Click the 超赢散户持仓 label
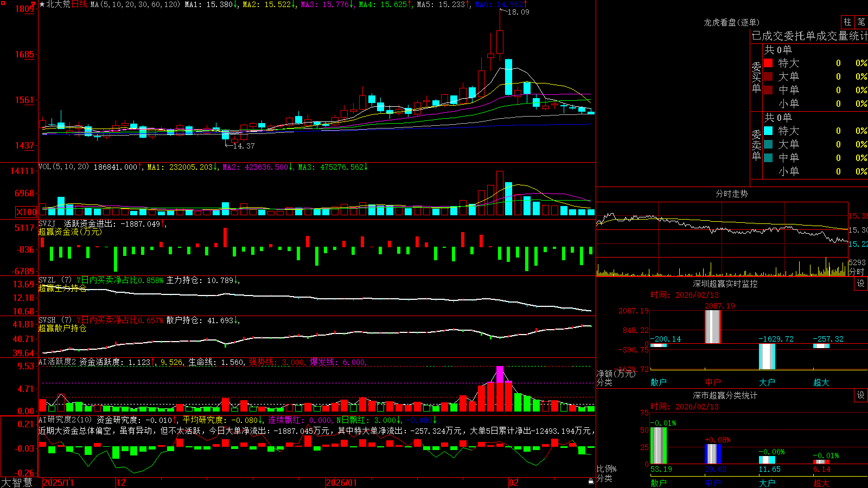The image size is (868, 488). click(62, 329)
